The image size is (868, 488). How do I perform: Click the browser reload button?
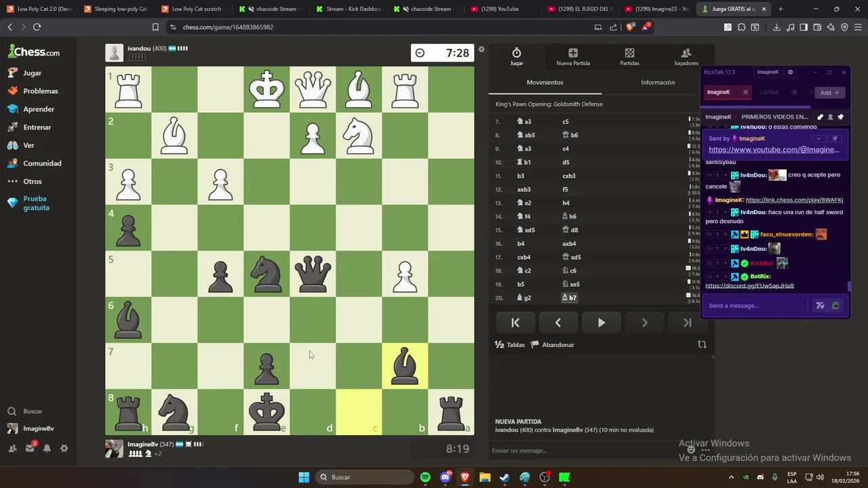click(37, 27)
